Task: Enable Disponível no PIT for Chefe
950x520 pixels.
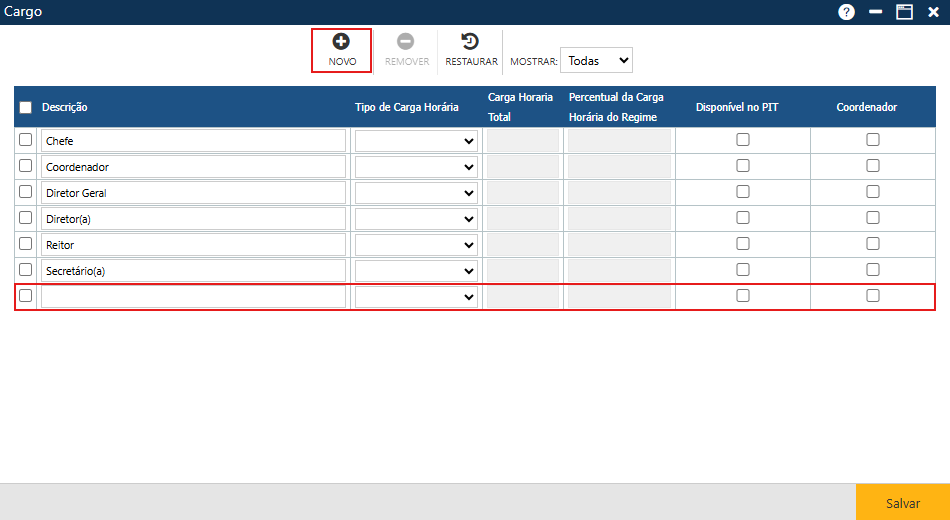Action: point(743,140)
